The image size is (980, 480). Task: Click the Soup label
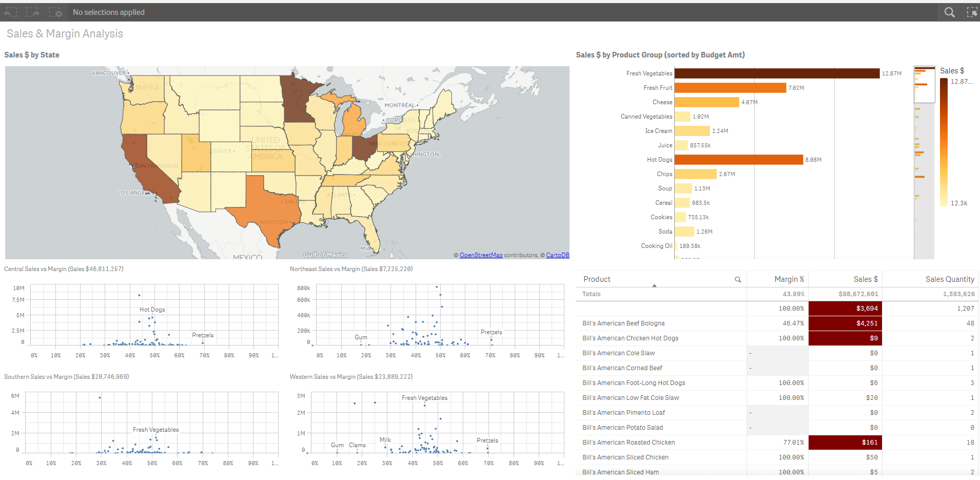pos(665,188)
